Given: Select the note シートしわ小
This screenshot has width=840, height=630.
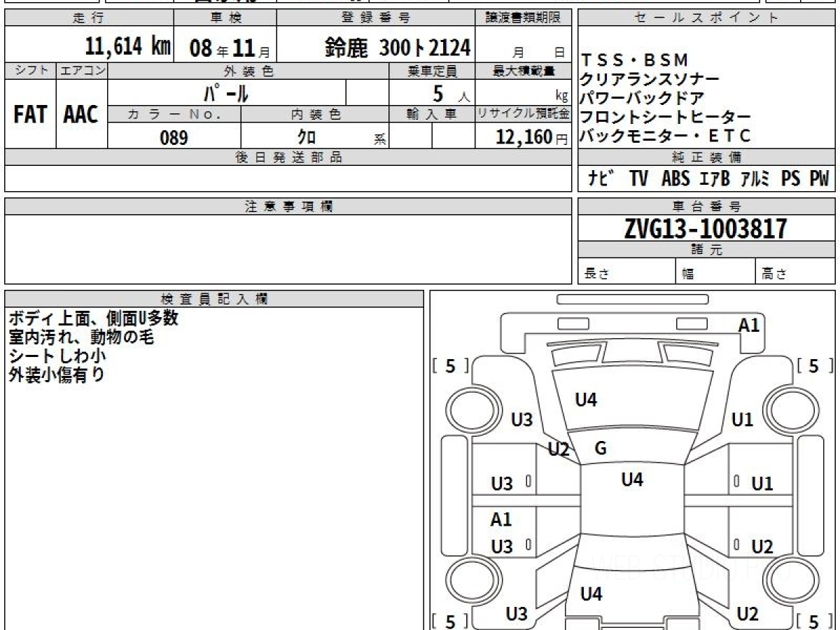Looking at the screenshot, I should (57, 356).
